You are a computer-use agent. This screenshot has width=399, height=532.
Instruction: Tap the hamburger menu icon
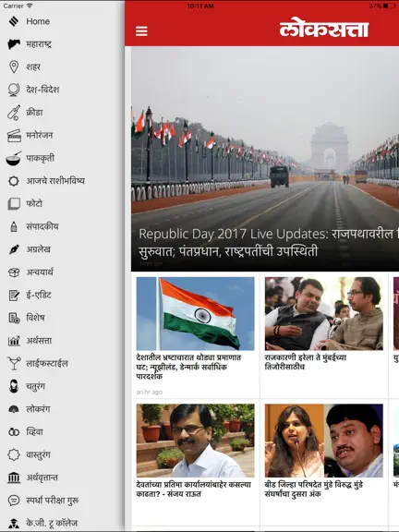(141, 30)
